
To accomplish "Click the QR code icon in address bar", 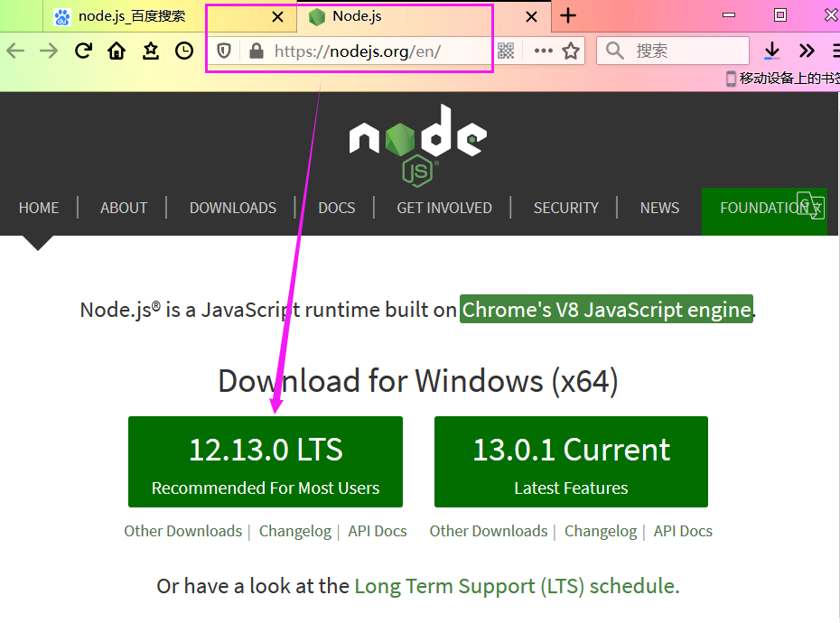I will pyautogui.click(x=506, y=51).
